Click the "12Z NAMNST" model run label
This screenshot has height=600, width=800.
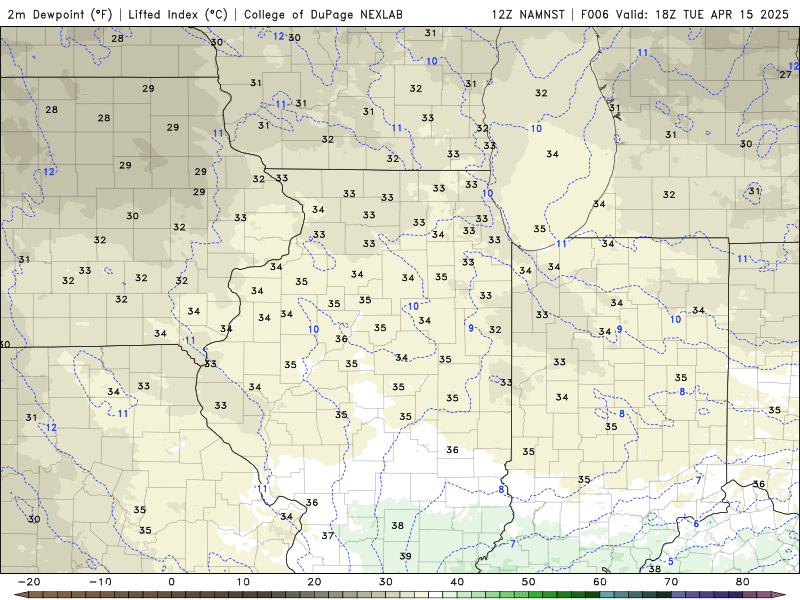(528, 14)
